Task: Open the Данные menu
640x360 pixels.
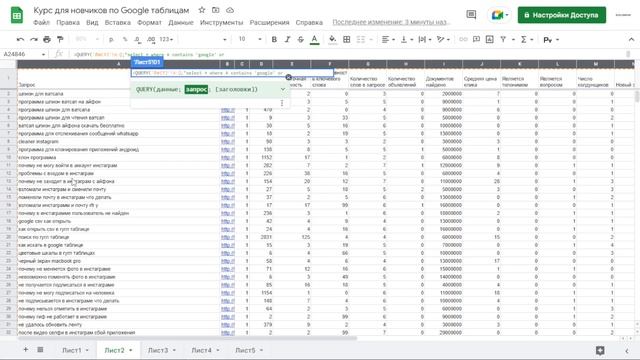Action: 181,22
